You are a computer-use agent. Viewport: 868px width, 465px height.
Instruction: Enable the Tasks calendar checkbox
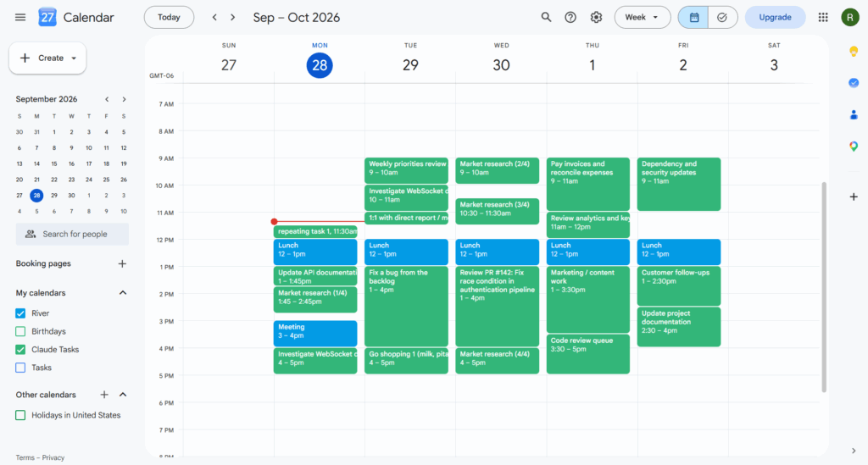point(20,368)
